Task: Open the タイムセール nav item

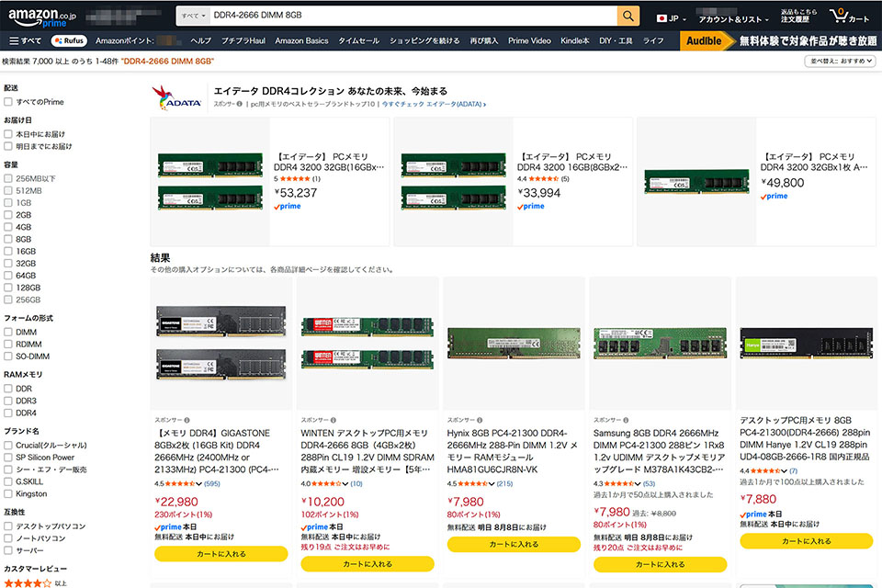Action: tap(358, 40)
